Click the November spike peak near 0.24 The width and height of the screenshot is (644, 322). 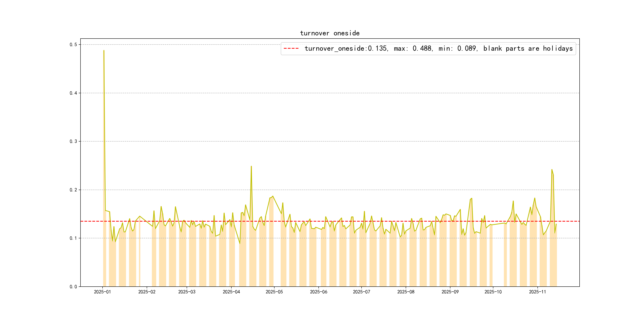pyautogui.click(x=552, y=170)
